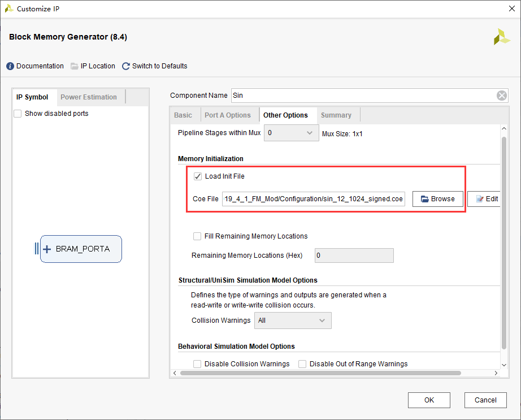The height and width of the screenshot is (420, 521).
Task: Clear the Component Name field with X icon
Action: pyautogui.click(x=502, y=96)
